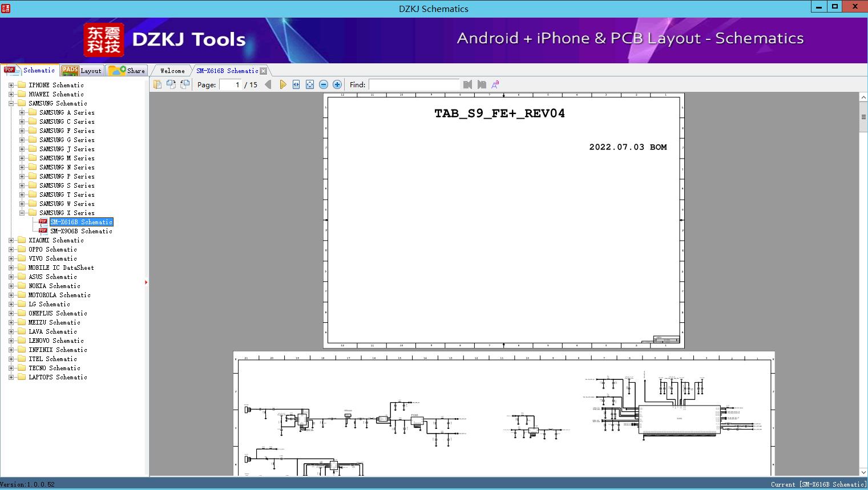Click the 2022.07.03 BOM text

tap(628, 147)
